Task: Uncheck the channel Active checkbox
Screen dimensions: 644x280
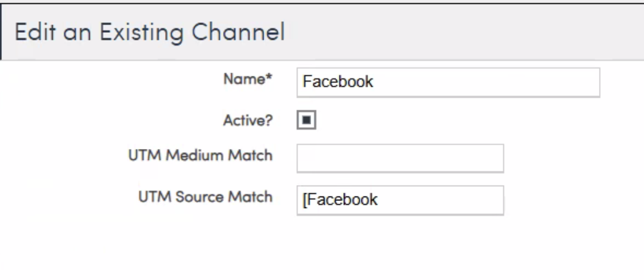Action: point(307,120)
